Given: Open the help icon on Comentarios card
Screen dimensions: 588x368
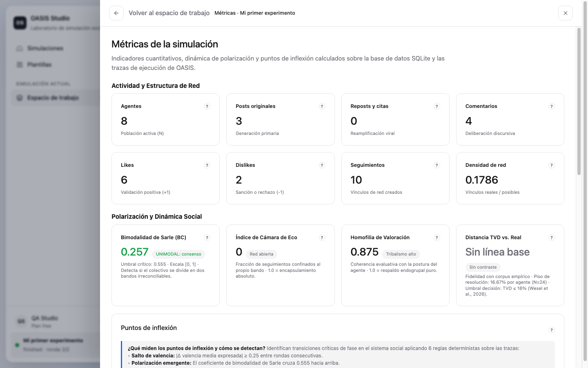Looking at the screenshot, I should point(552,106).
